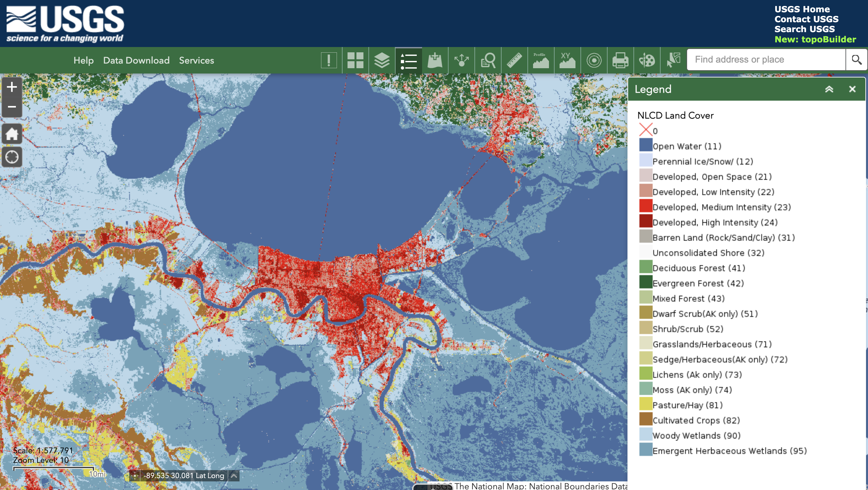Select the ruler Measurement tool
Image resolution: width=868 pixels, height=490 pixels.
pos(514,60)
